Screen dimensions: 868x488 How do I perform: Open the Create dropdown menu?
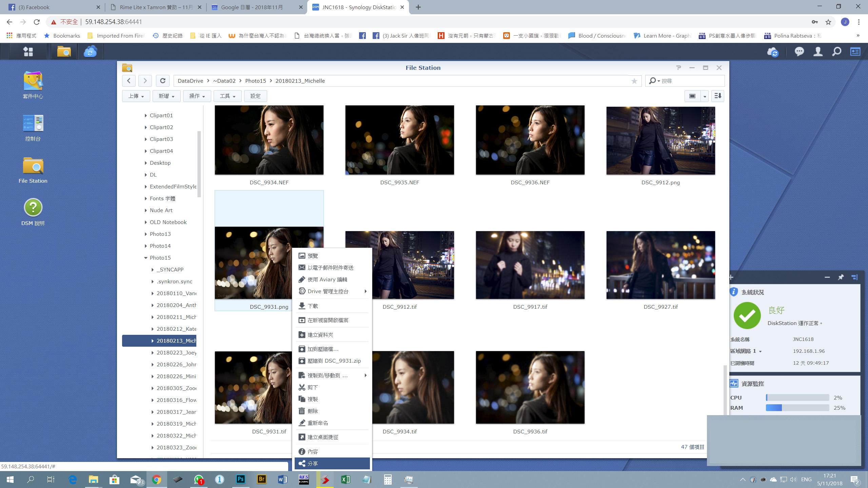point(166,96)
